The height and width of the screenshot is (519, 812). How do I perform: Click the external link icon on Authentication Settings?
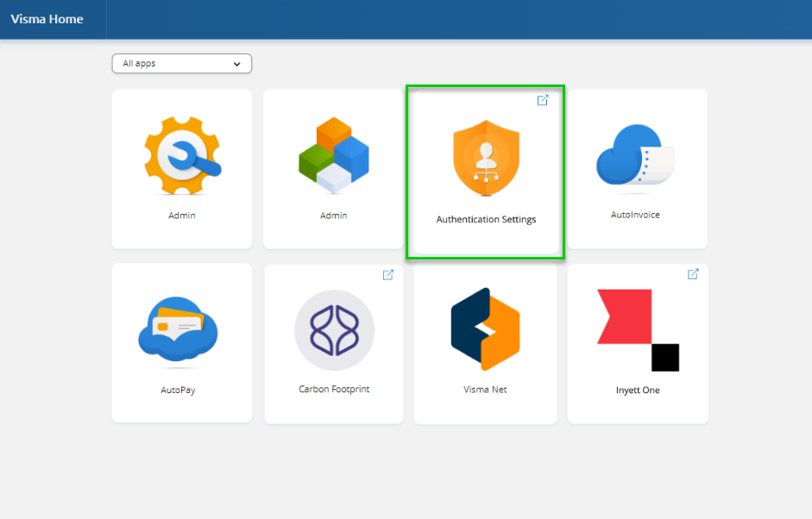coord(543,100)
